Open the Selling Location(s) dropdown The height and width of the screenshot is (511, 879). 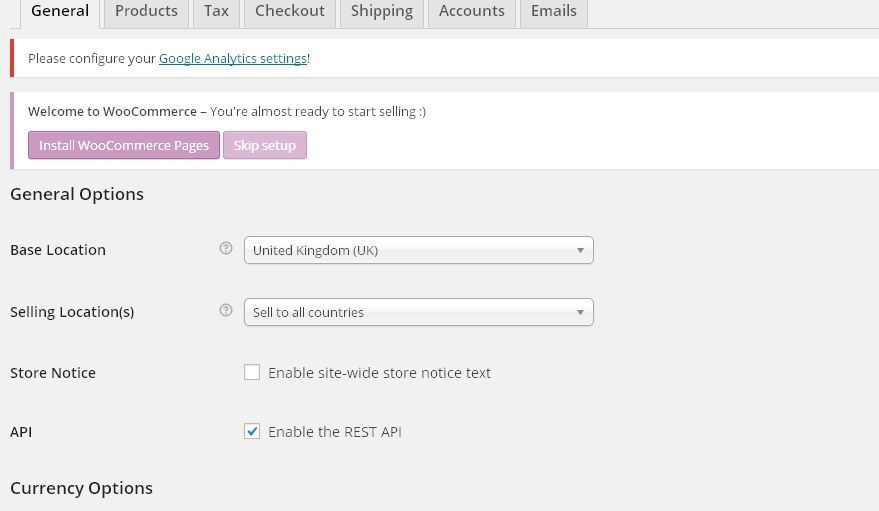coord(419,312)
